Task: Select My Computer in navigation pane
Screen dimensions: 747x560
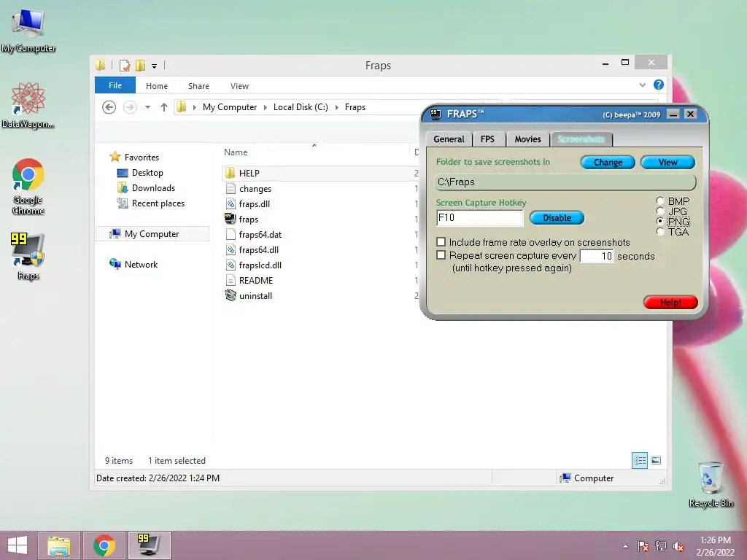Action: (x=152, y=234)
